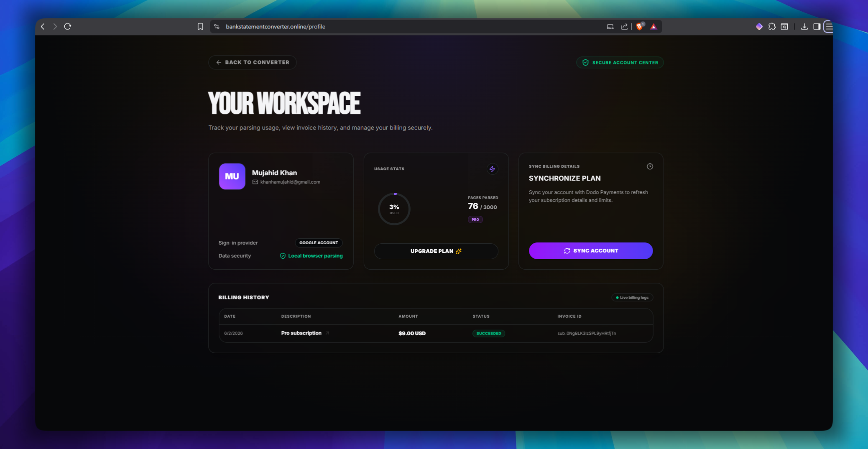Open the Pro subscription invoice link
868x449 pixels.
click(301, 333)
